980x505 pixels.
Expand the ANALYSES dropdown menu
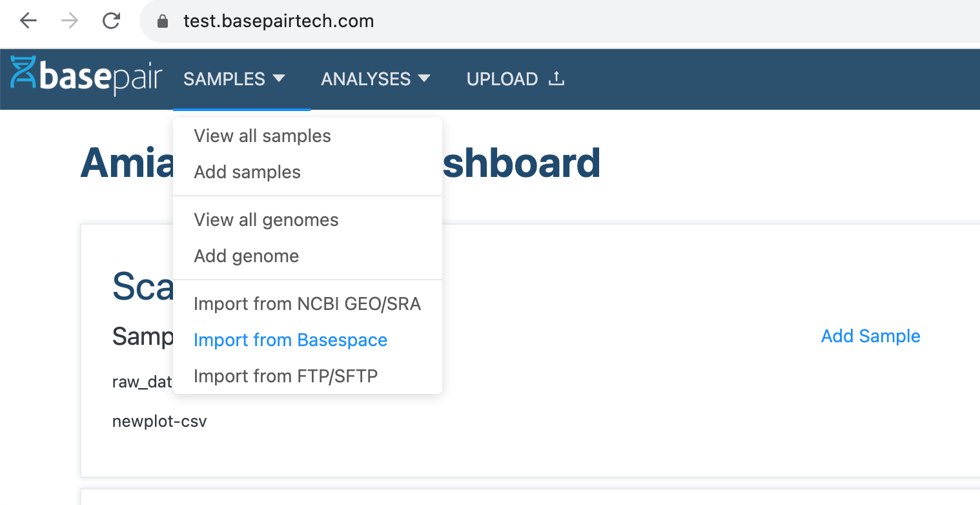tap(375, 79)
